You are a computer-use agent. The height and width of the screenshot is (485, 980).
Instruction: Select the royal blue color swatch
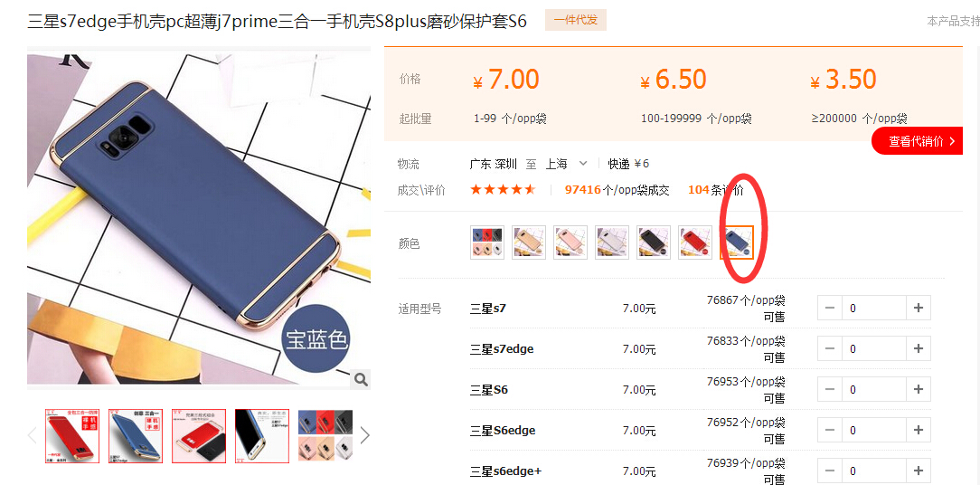point(737,242)
